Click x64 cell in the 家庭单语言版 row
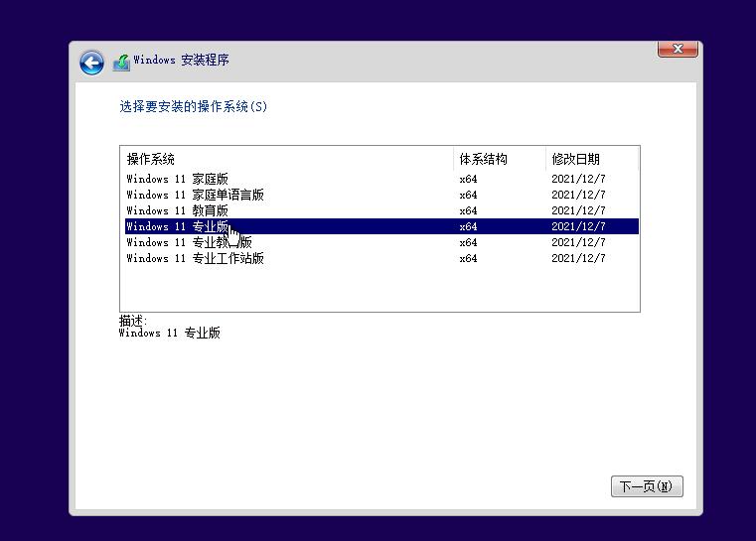Viewport: 756px width, 541px height. [468, 195]
